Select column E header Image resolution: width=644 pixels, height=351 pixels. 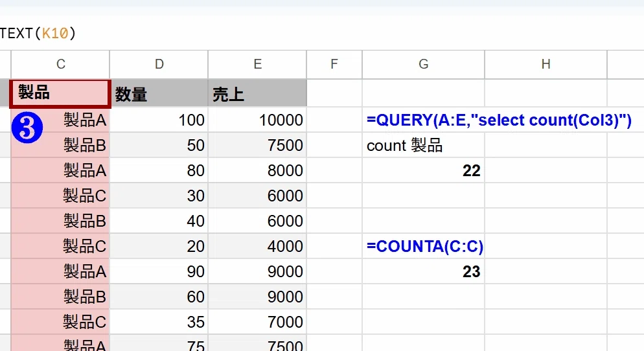tap(257, 64)
